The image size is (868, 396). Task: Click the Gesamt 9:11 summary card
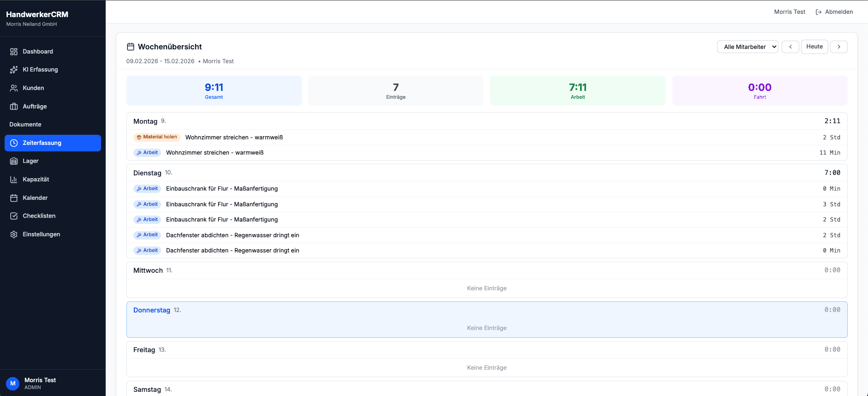point(214,90)
